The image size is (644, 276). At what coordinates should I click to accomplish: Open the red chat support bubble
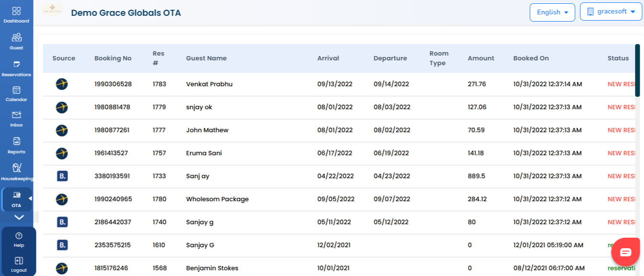626,252
